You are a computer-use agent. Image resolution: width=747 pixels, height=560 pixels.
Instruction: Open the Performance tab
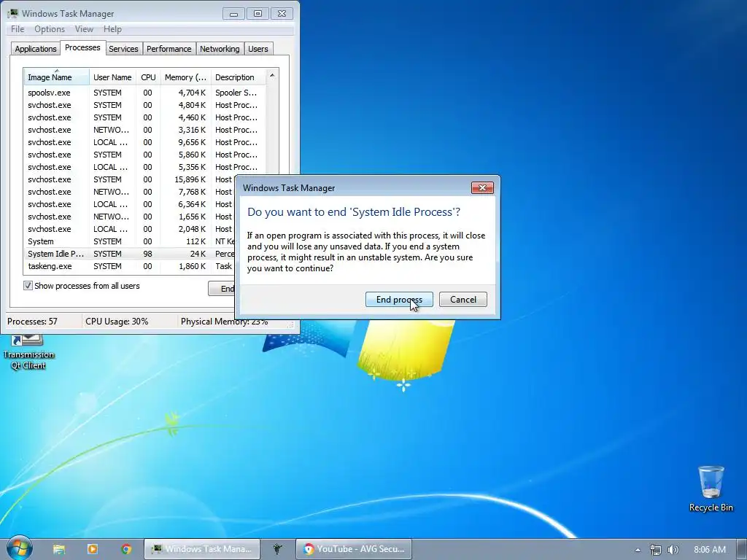pos(169,49)
